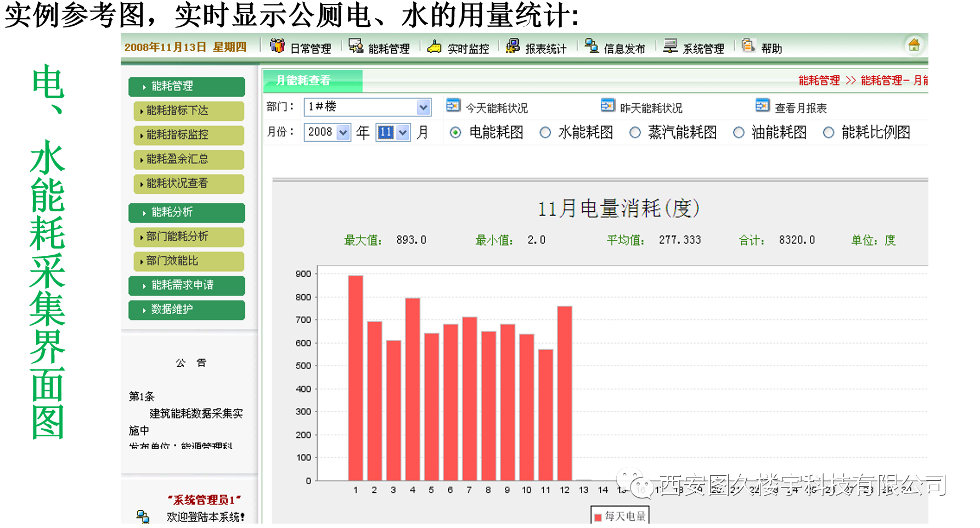The width and height of the screenshot is (980, 528).
Task: Select the 水能耗图 radio button
Action: coord(545,133)
